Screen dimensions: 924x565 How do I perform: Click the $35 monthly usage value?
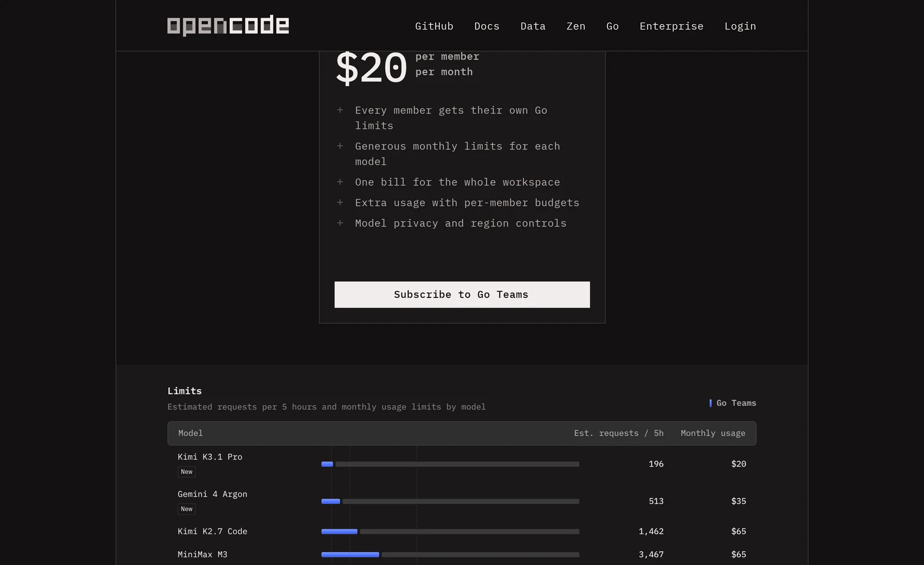pyautogui.click(x=739, y=501)
